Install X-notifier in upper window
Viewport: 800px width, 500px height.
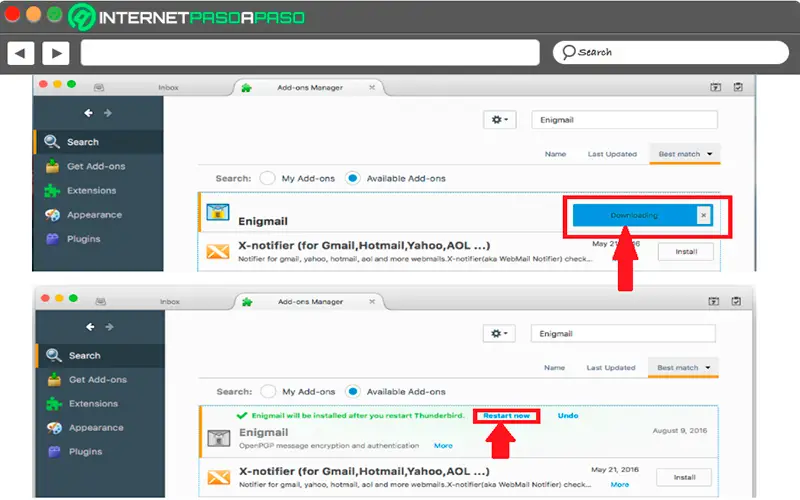point(686,252)
